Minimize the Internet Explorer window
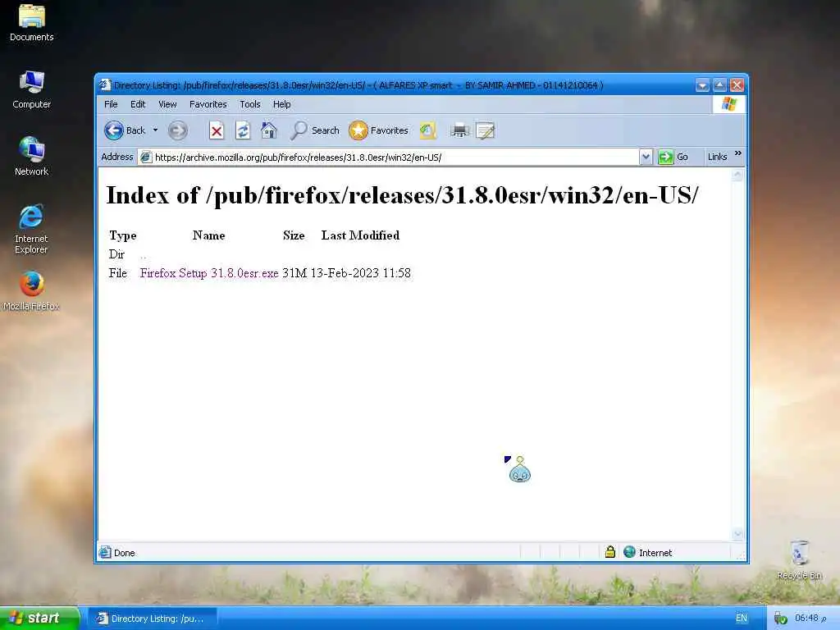Image resolution: width=840 pixels, height=630 pixels. coord(702,85)
